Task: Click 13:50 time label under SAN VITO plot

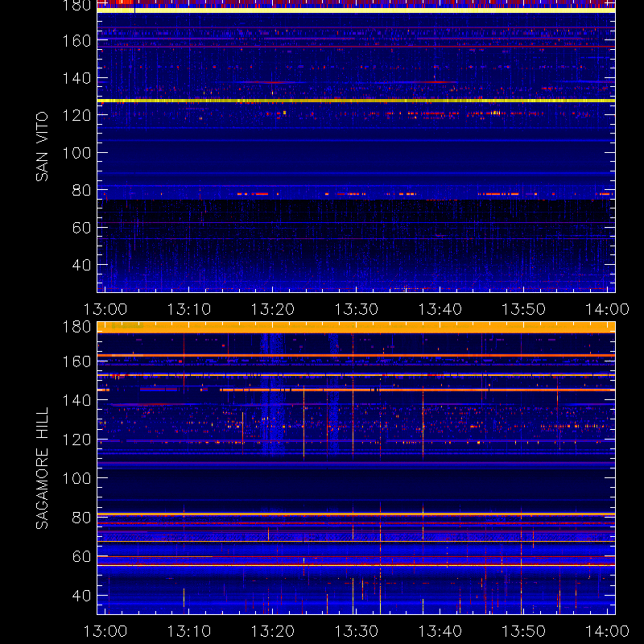Action: click(524, 309)
